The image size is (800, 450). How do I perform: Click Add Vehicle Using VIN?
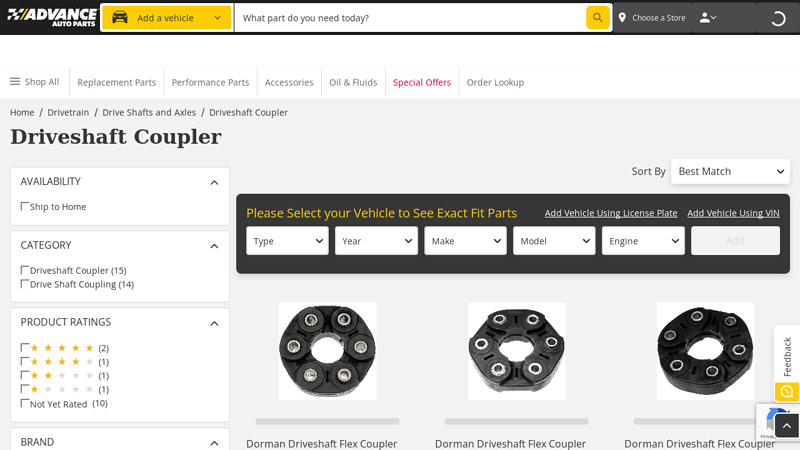(733, 213)
